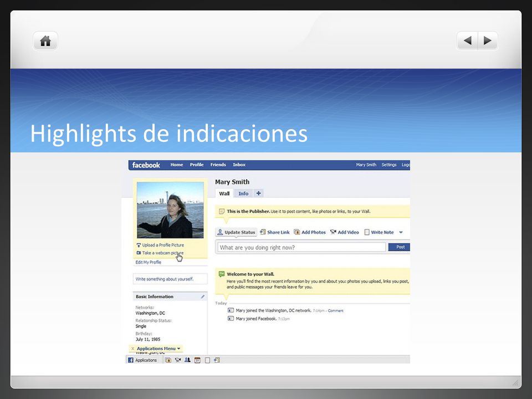Expand more publisher options arrow
Screen dimensions: 532x399
click(401, 232)
